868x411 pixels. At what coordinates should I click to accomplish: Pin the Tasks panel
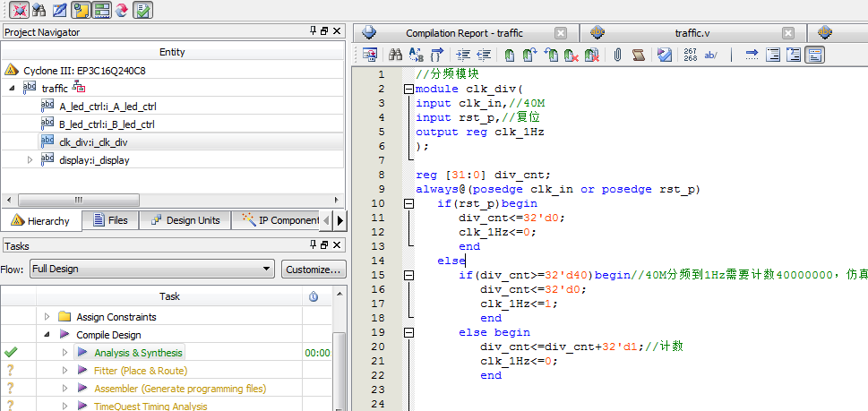311,245
